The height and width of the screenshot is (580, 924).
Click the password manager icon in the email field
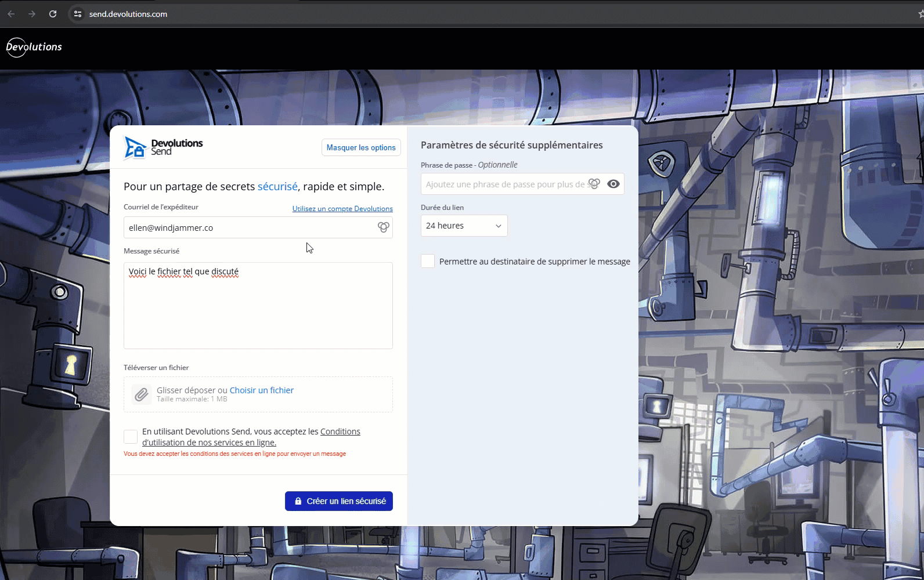pos(383,227)
